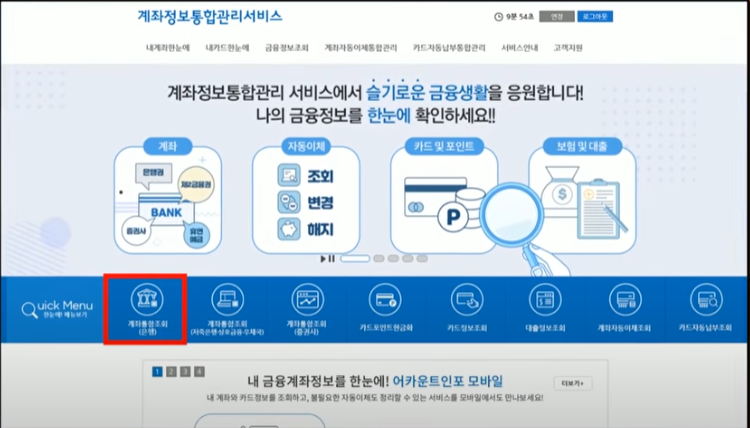Viewport: 750px width, 428px height.
Task: Open 계좌통합조회 (증권사) quick menu icon
Action: coord(307,300)
